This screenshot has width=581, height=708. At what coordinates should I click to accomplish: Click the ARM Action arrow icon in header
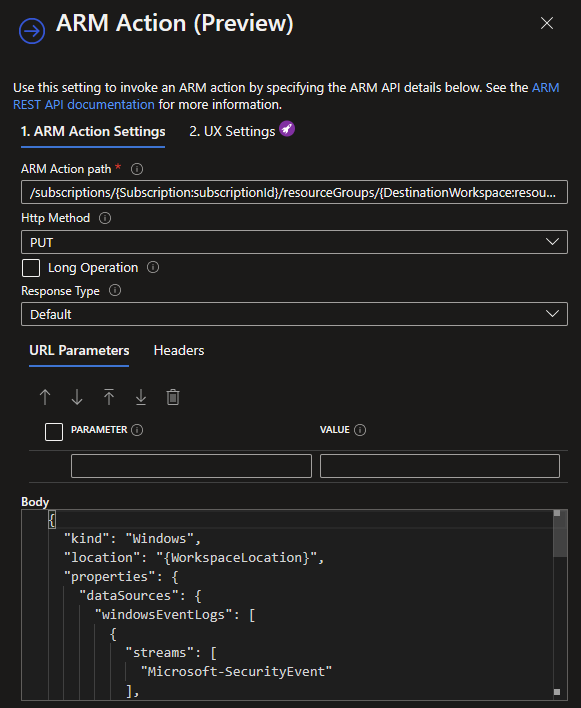point(32,31)
